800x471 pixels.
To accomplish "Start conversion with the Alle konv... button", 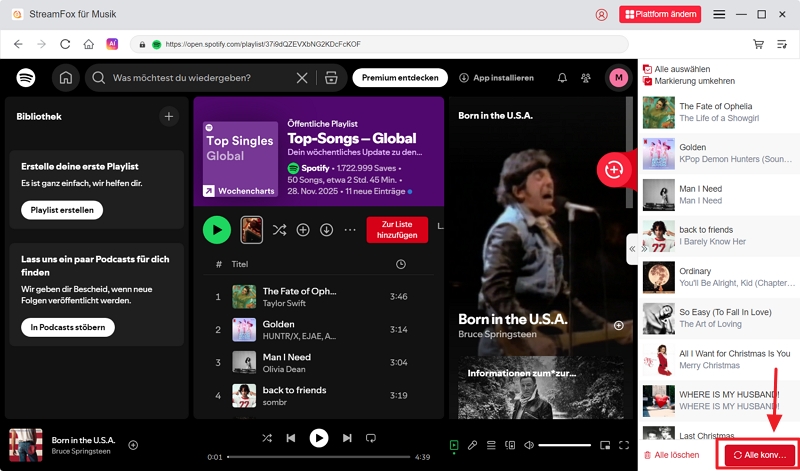I will click(760, 455).
